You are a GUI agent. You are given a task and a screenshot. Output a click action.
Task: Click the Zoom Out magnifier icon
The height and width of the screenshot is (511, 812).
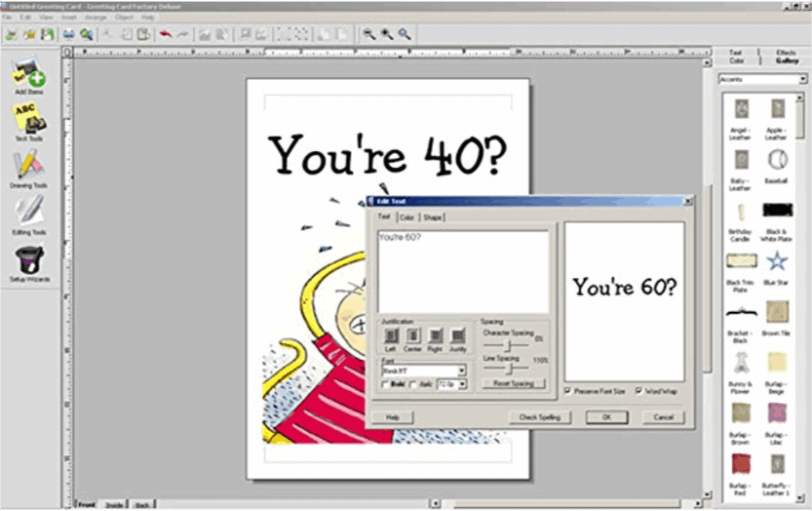coord(369,34)
